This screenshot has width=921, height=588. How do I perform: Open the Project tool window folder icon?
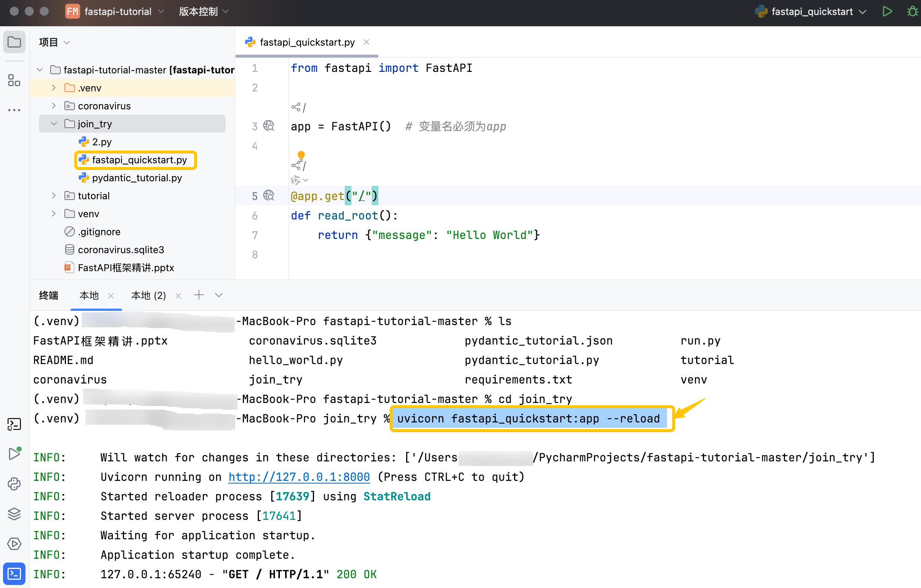click(14, 42)
